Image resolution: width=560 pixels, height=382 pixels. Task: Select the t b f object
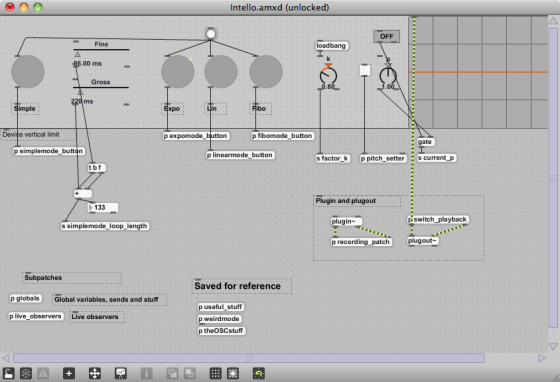[x=96, y=167]
